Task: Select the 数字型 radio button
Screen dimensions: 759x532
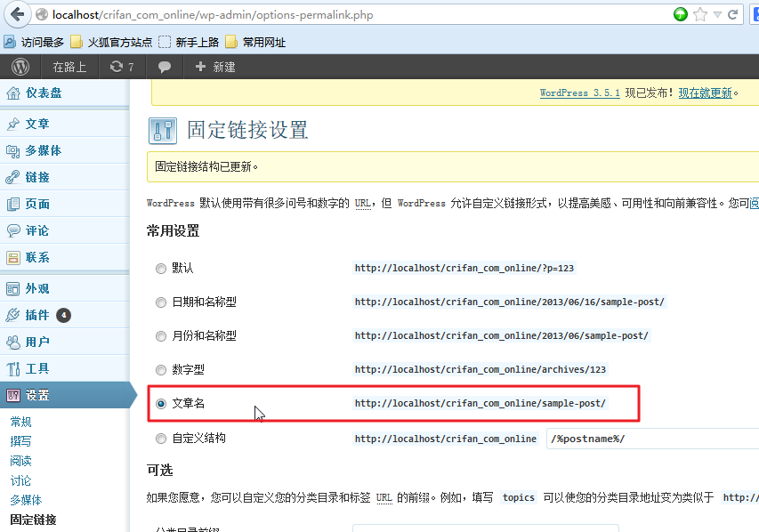Action: (161, 370)
